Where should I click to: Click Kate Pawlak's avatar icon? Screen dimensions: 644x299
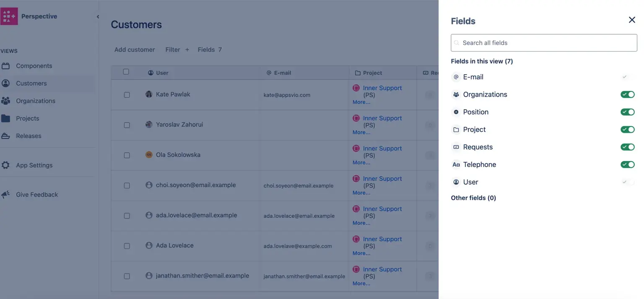149,94
